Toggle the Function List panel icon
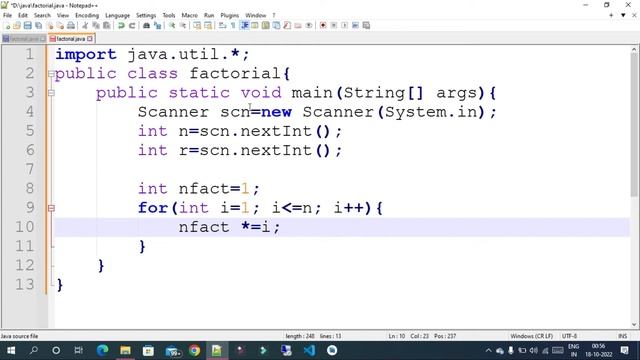 point(287,25)
